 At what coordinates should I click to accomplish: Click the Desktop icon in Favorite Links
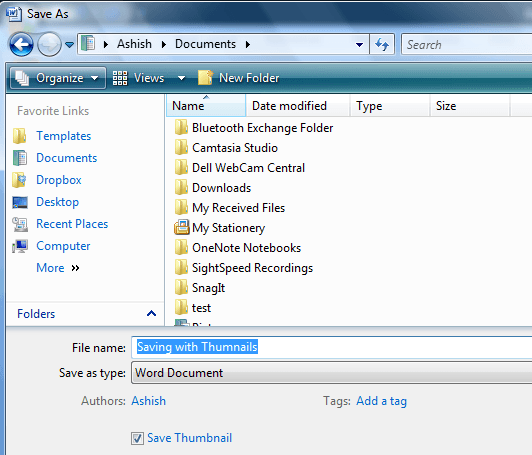pos(20,202)
